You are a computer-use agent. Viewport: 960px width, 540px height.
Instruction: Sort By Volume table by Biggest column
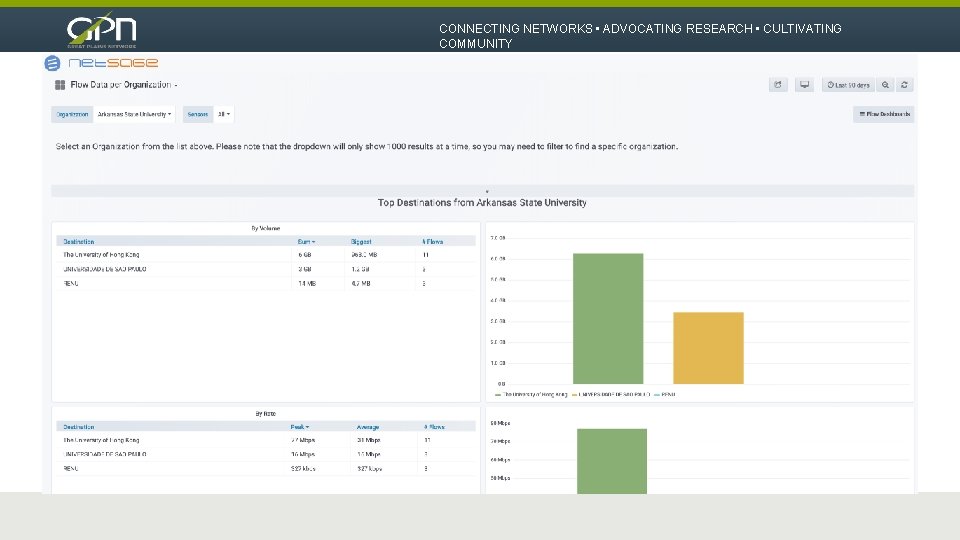(x=361, y=242)
